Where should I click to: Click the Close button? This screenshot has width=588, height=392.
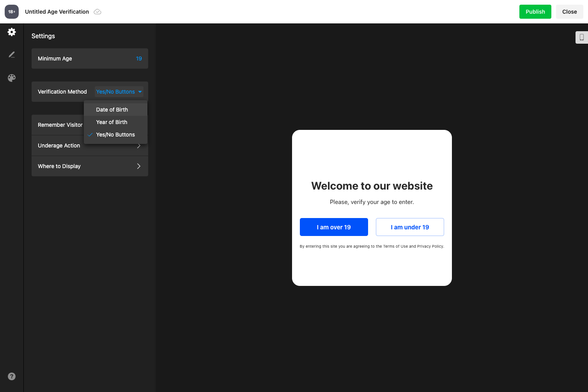pos(570,12)
